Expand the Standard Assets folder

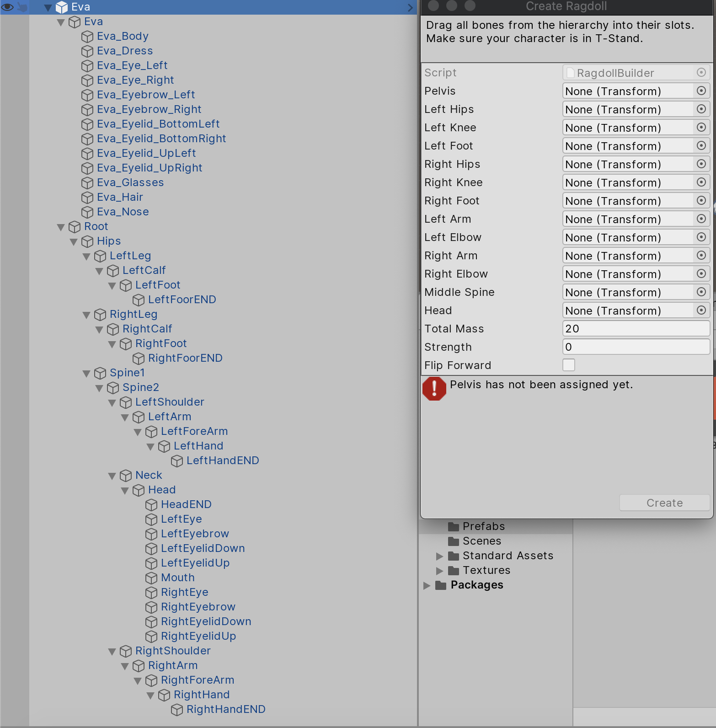(439, 556)
